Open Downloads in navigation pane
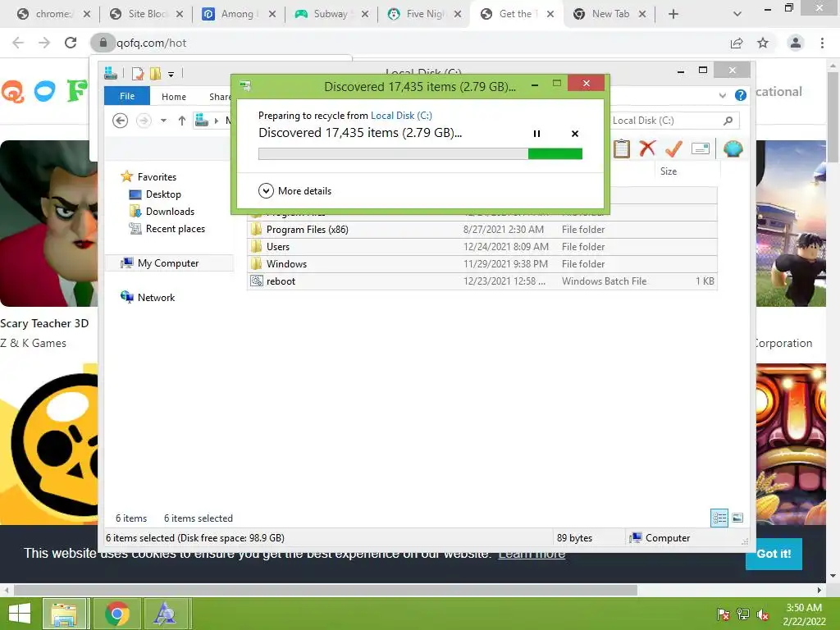The width and height of the screenshot is (840, 630). pyautogui.click(x=170, y=212)
